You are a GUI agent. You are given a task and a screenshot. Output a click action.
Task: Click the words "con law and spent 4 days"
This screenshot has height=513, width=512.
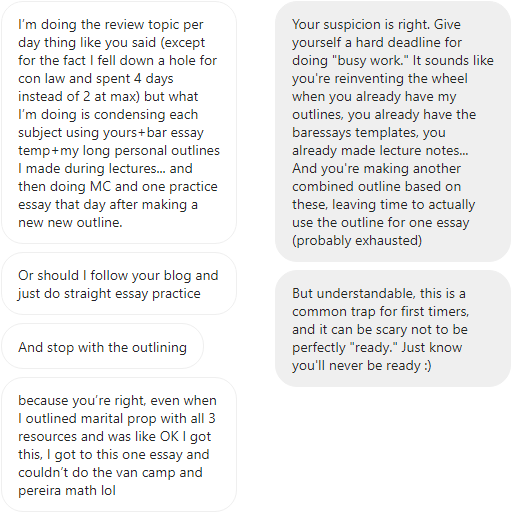(96, 79)
